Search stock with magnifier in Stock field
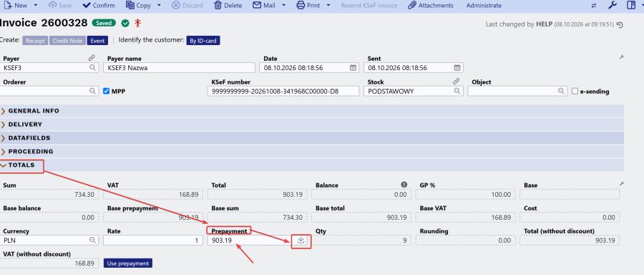Screen dimensions: 644x275 pyautogui.click(x=457, y=91)
